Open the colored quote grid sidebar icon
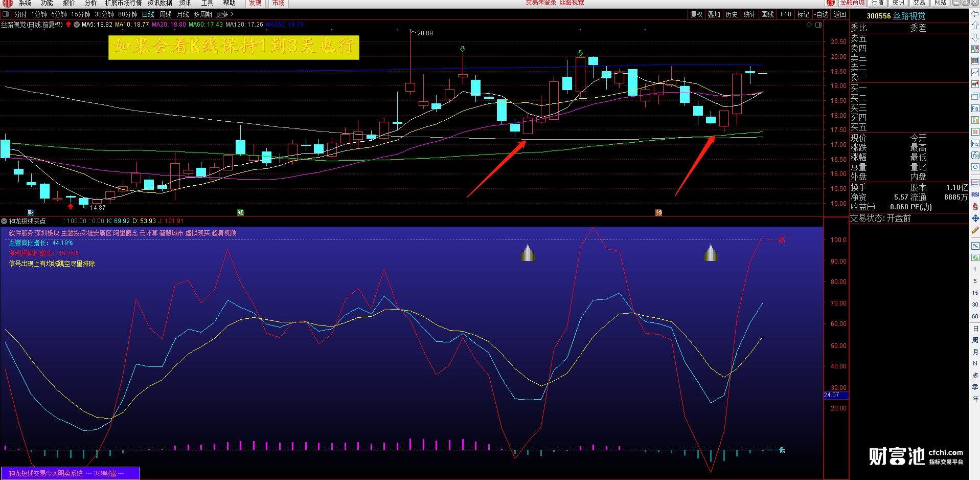Image resolution: width=980 pixels, height=480 pixels. click(x=975, y=61)
